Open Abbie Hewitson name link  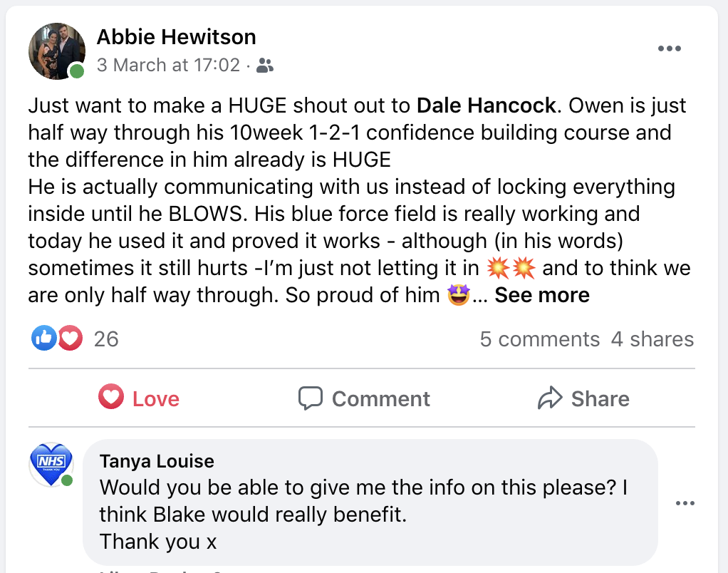click(177, 36)
